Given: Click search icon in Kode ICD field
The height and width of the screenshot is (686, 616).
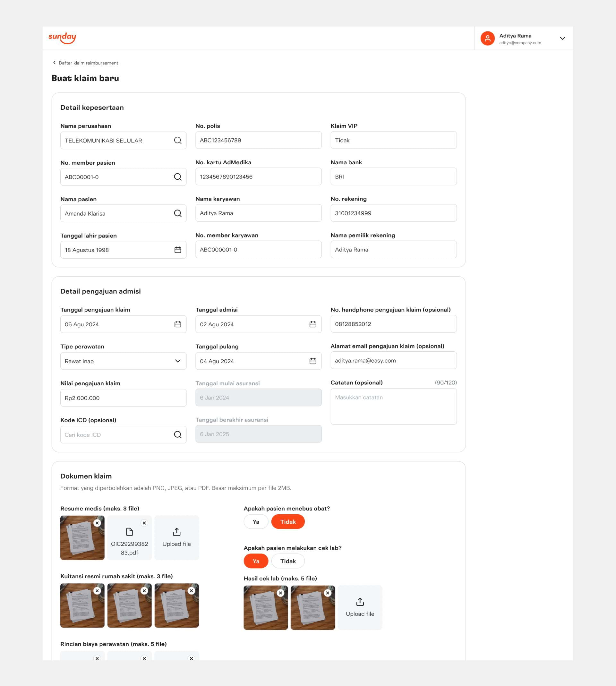Looking at the screenshot, I should point(178,435).
